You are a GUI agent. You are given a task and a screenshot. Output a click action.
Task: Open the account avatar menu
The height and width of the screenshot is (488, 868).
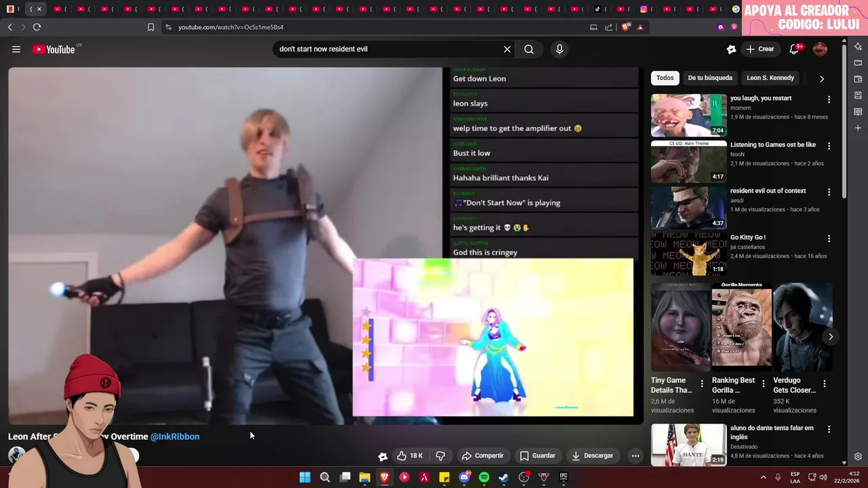pyautogui.click(x=820, y=49)
